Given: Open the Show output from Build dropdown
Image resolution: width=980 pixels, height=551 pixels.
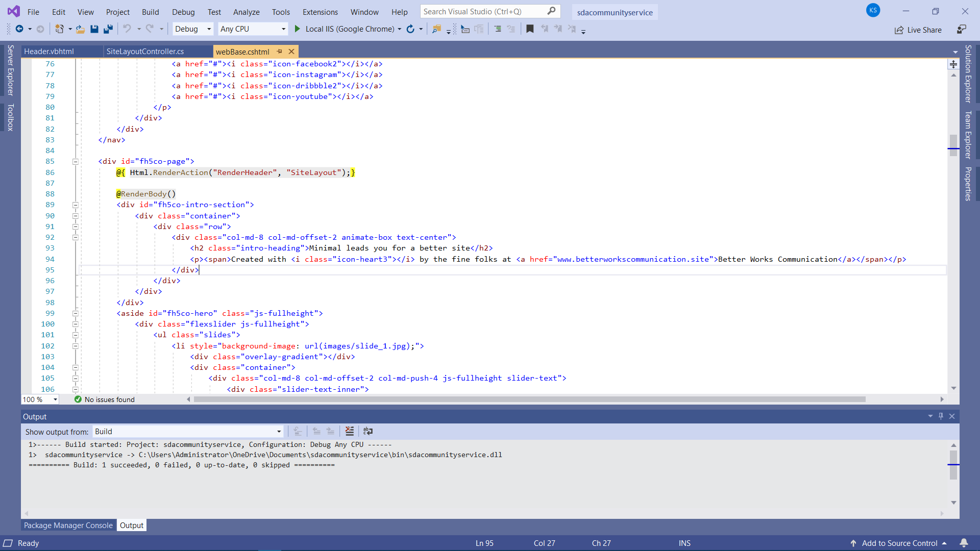Looking at the screenshot, I should [x=188, y=432].
